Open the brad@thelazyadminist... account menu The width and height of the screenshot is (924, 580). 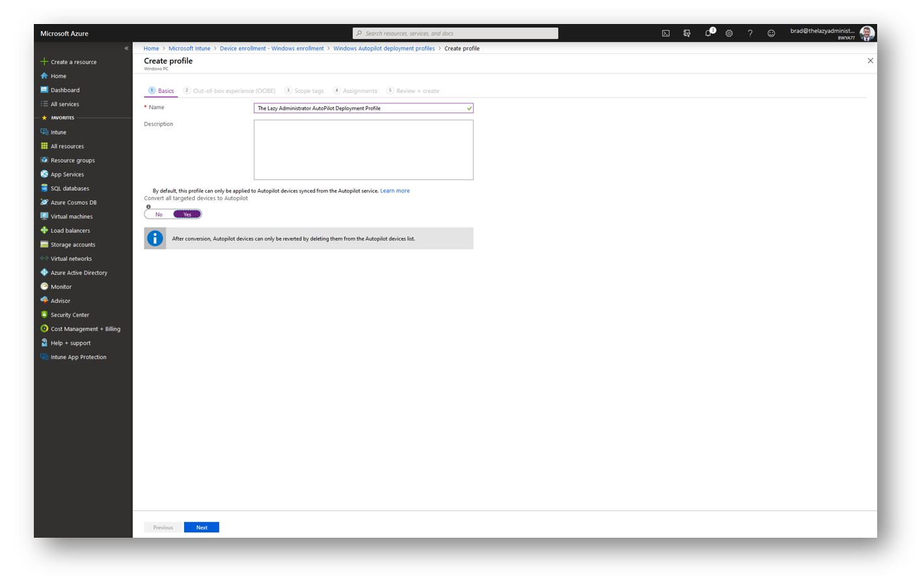[832, 33]
